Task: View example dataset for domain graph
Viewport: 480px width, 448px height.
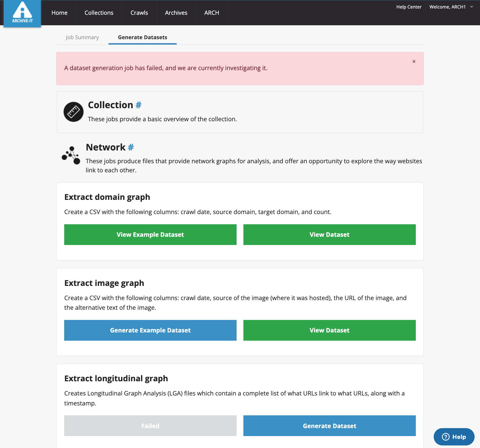Action: (150, 235)
